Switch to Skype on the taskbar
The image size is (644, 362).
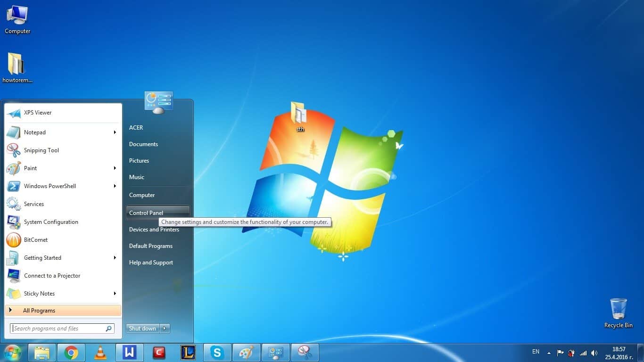[217, 353]
